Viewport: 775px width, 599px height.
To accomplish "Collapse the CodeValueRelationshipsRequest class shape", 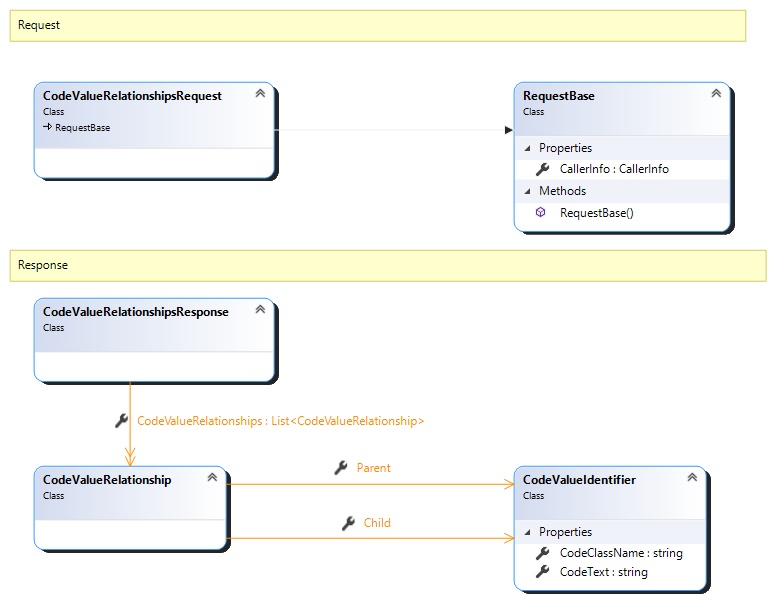I will 260,93.
